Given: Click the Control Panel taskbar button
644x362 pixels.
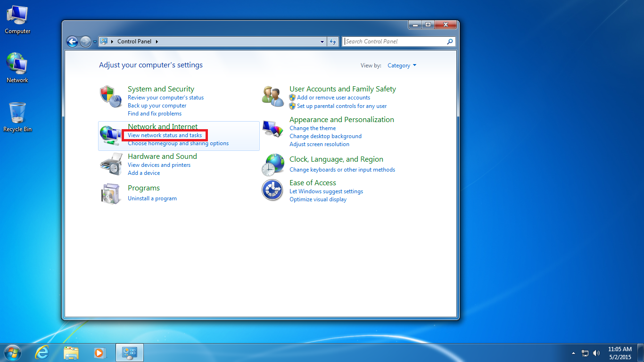Looking at the screenshot, I should point(129,352).
